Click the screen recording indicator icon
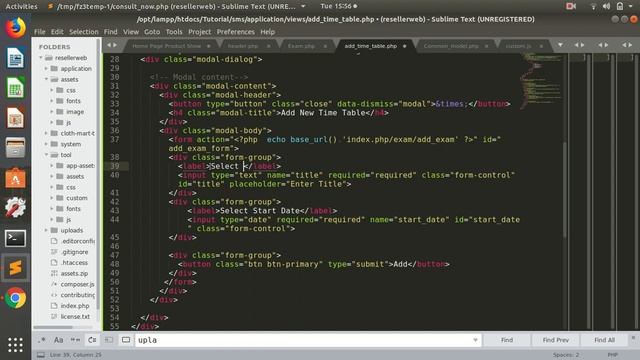Image resolution: width=640 pixels, height=360 pixels. click(x=571, y=6)
